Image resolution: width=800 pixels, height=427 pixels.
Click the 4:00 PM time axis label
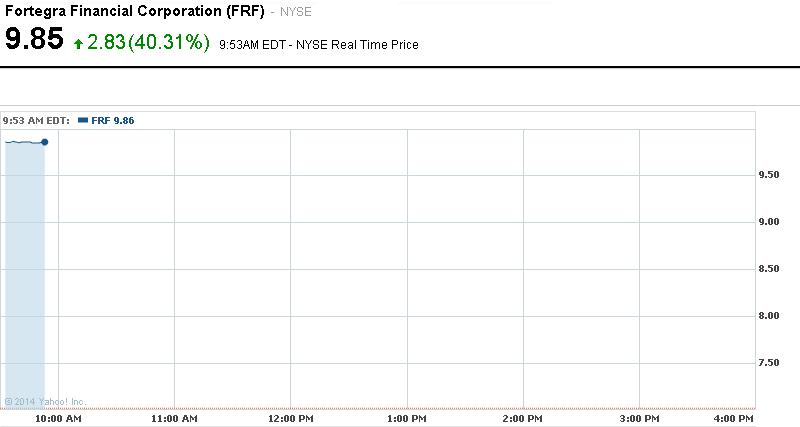coord(733,417)
